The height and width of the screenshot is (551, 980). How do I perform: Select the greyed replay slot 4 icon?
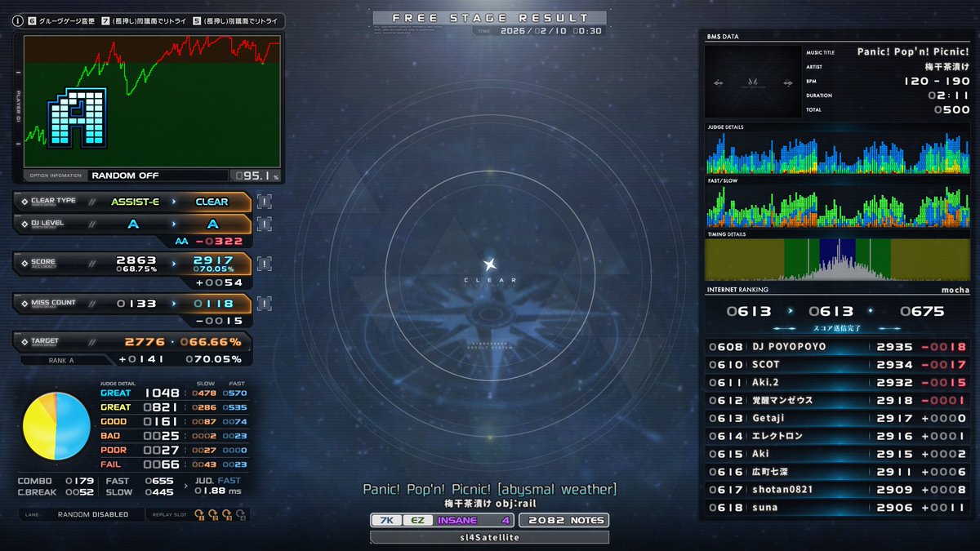point(241,514)
